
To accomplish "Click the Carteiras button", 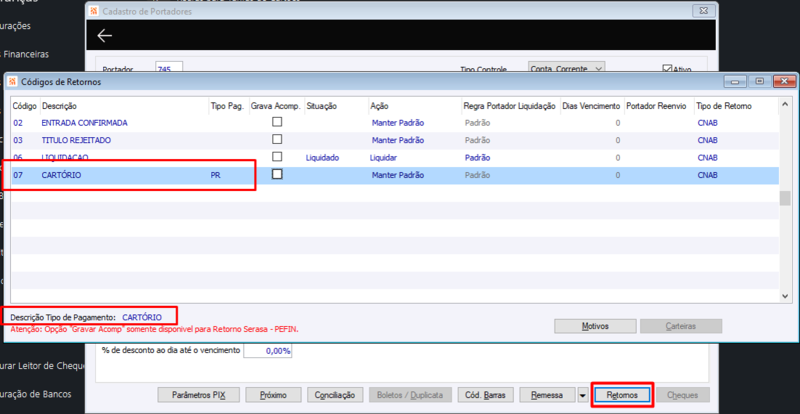I will click(681, 326).
